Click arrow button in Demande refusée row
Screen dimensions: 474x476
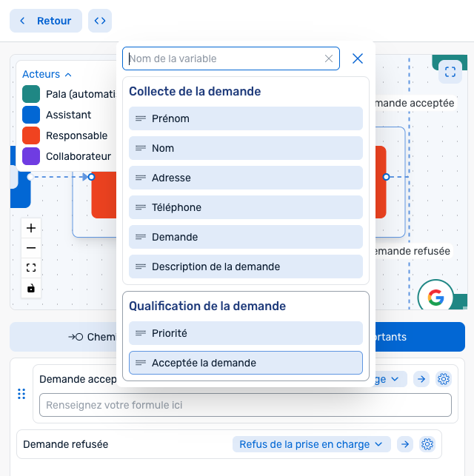point(404,444)
